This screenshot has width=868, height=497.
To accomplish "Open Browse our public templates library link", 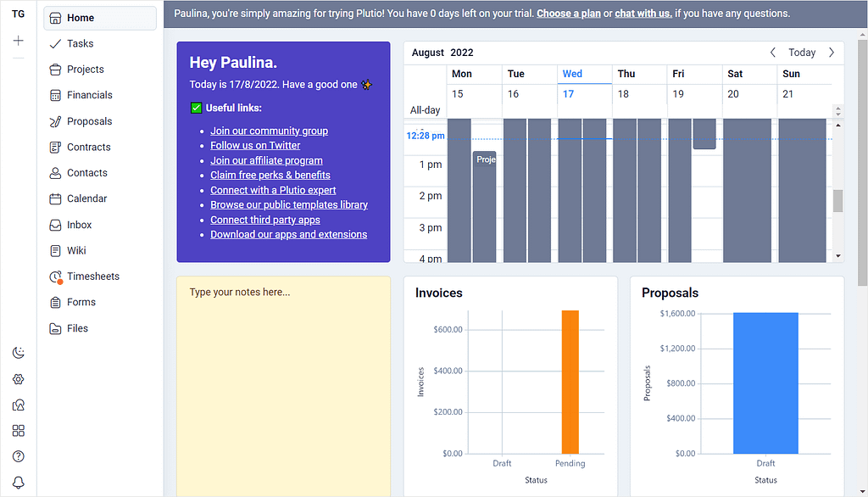I will click(x=289, y=204).
